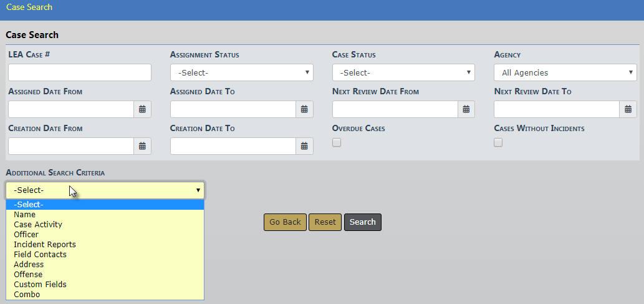The width and height of the screenshot is (644, 304).
Task: Open calendar for Next Review Date To
Action: pyautogui.click(x=628, y=109)
